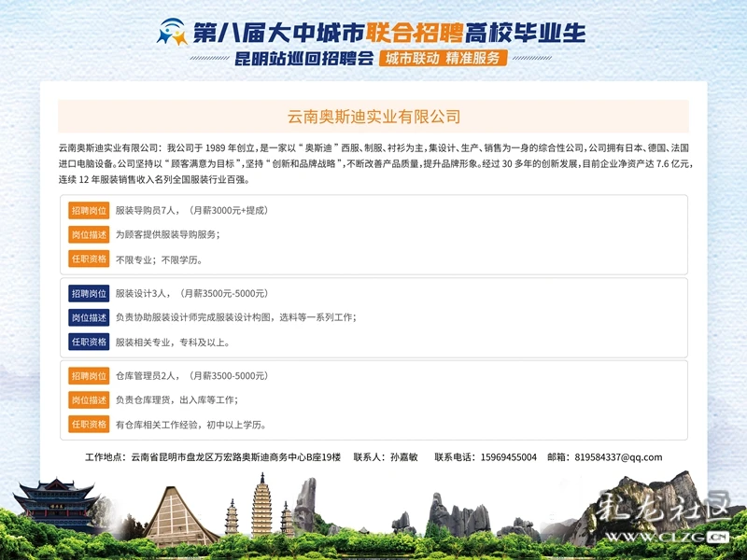Click the text 有仓库相关工作经验，初中以上学历
The height and width of the screenshot is (560, 747).
190,425
